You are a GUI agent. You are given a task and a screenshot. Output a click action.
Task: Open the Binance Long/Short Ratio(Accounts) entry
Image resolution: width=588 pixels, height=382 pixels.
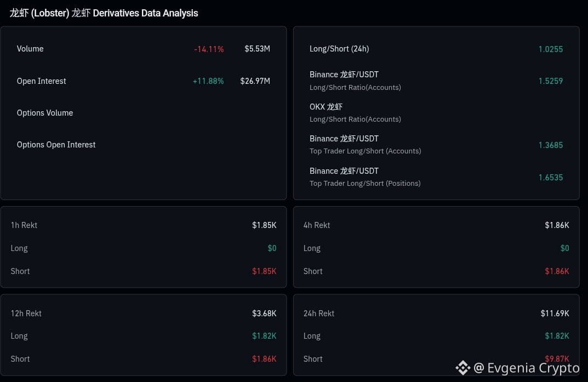click(x=436, y=81)
